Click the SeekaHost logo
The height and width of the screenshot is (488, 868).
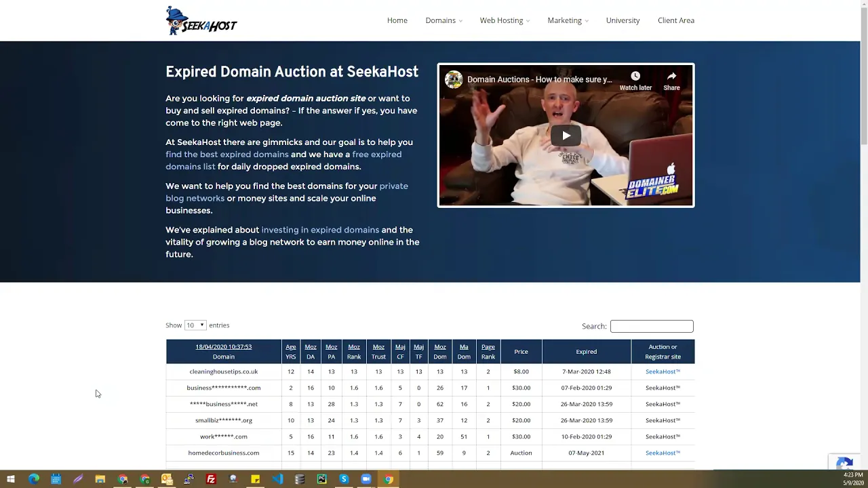point(201,20)
